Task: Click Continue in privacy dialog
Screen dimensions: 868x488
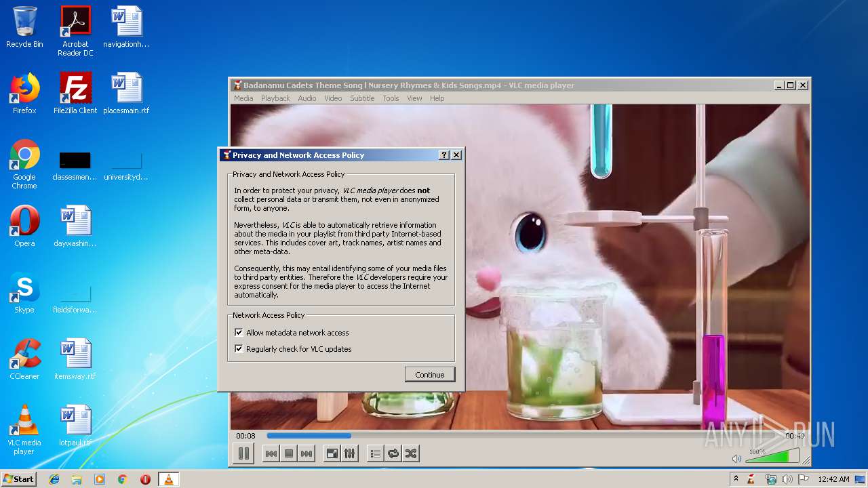Action: 430,375
